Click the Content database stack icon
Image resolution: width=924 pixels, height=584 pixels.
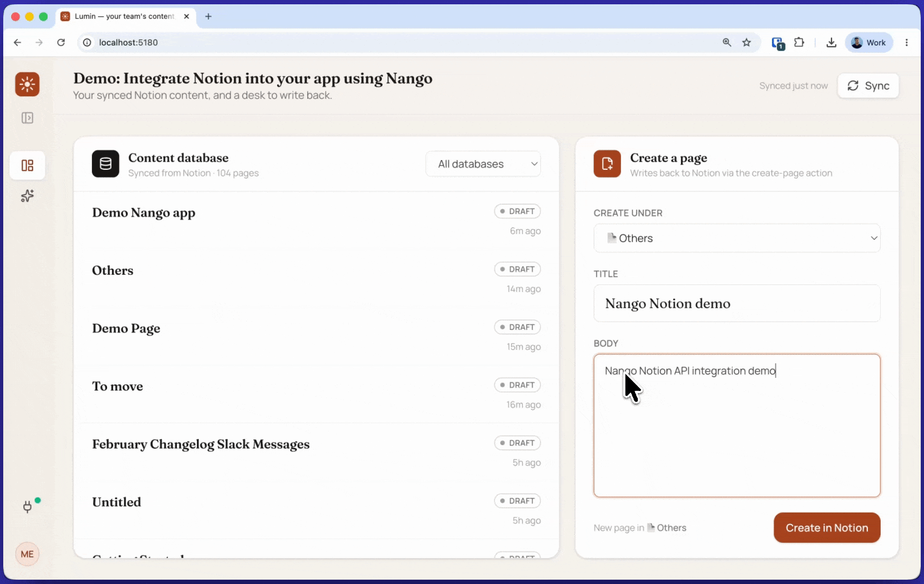[x=105, y=164]
